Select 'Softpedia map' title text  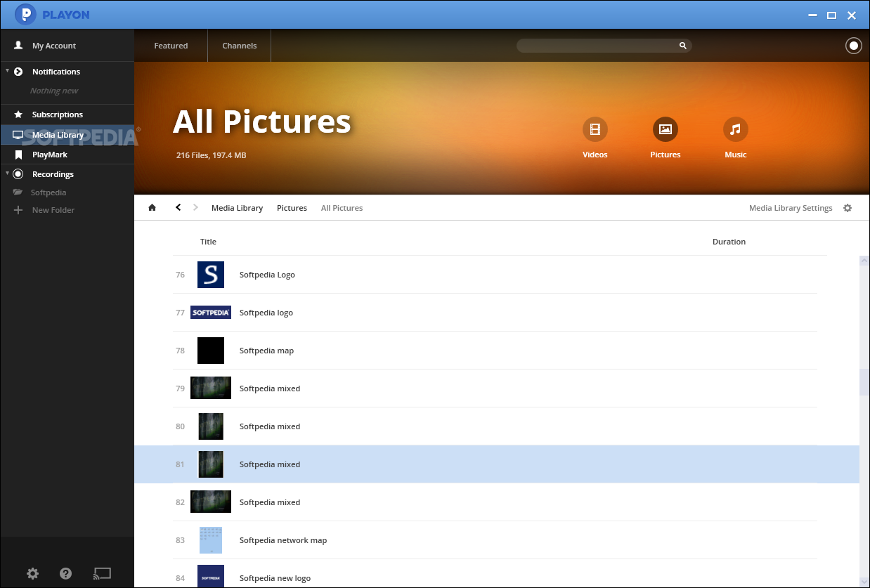(266, 351)
